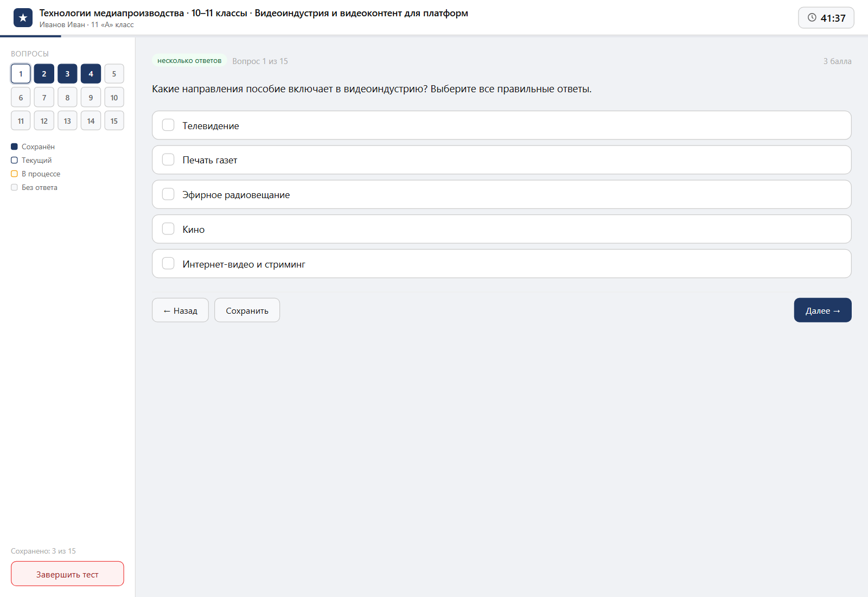Click the student name 'Иванов Иван' line
This screenshot has height=597, width=868.
[87, 24]
